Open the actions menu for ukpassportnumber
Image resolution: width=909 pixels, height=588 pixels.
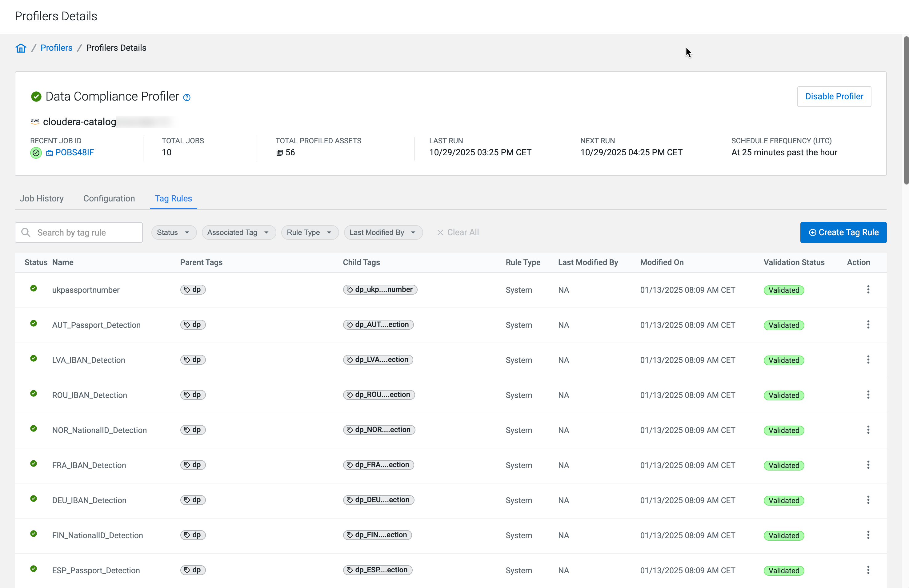pos(868,290)
